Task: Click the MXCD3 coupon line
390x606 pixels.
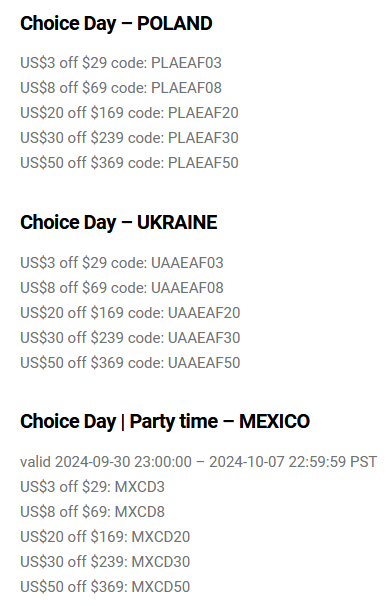Action: coord(92,487)
